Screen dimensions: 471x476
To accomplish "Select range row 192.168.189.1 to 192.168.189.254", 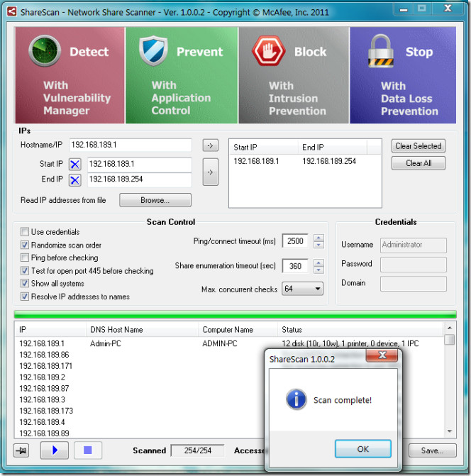I will point(305,161).
